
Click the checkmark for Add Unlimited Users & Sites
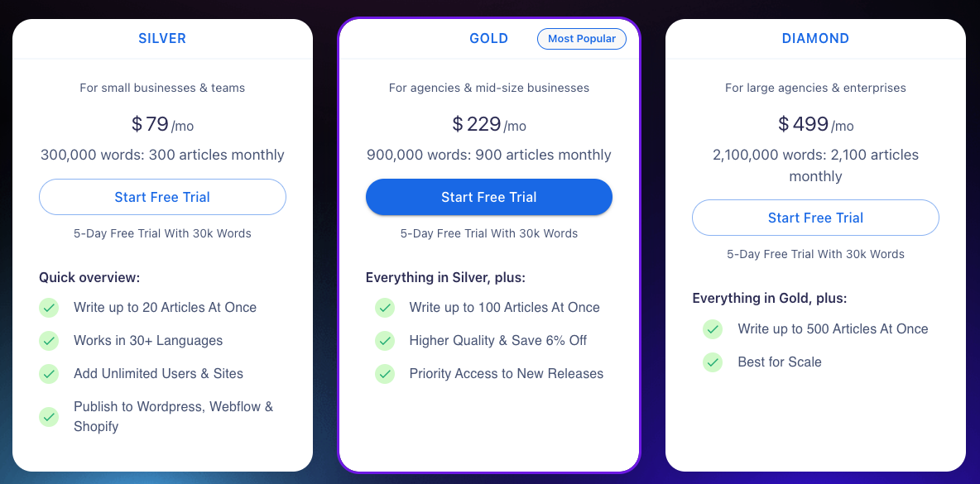49,374
